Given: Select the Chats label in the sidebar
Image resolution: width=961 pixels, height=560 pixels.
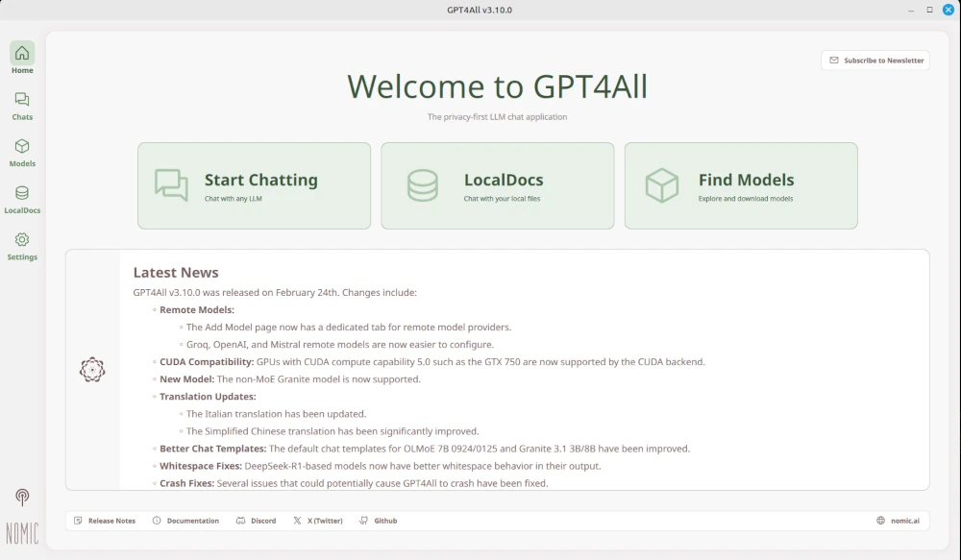Looking at the screenshot, I should coord(22,117).
